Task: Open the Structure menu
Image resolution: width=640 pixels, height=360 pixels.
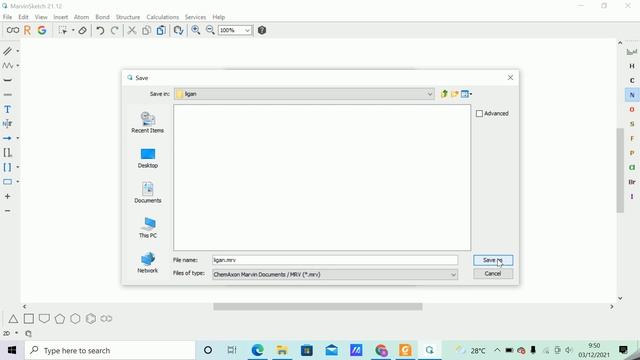Action: pyautogui.click(x=128, y=17)
